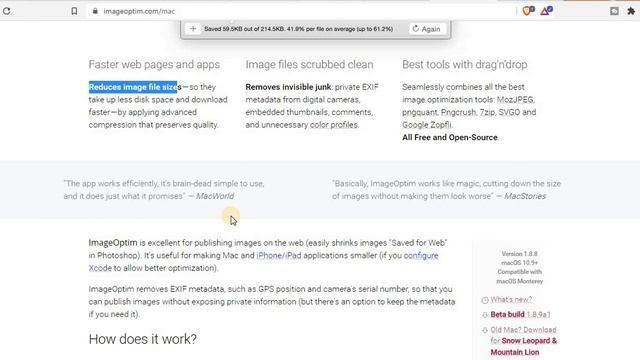The width and height of the screenshot is (640, 360).
Task: Click the heading "Best tools with drag'n'drop"
Action: click(x=464, y=64)
